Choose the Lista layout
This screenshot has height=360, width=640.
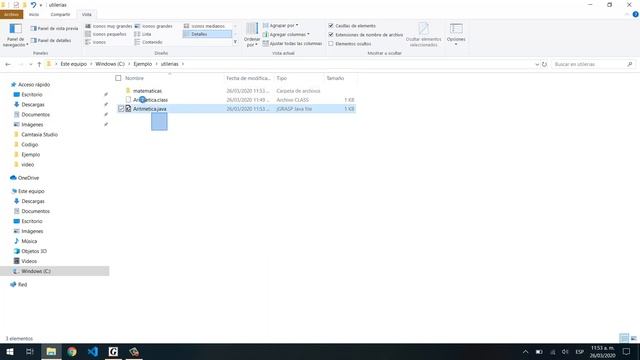[x=143, y=34]
